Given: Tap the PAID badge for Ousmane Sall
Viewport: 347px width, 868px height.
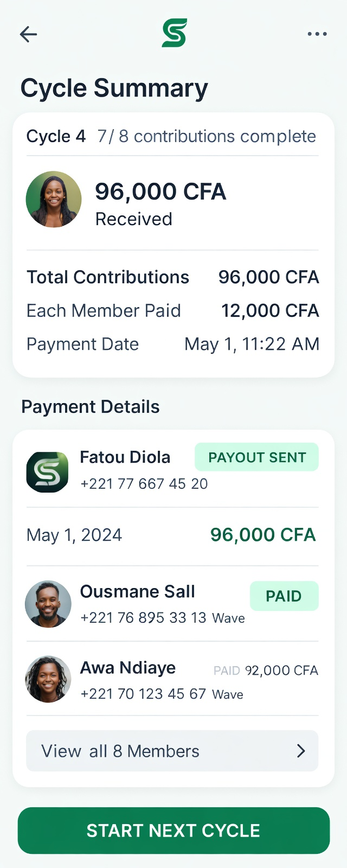Looking at the screenshot, I should pyautogui.click(x=284, y=596).
